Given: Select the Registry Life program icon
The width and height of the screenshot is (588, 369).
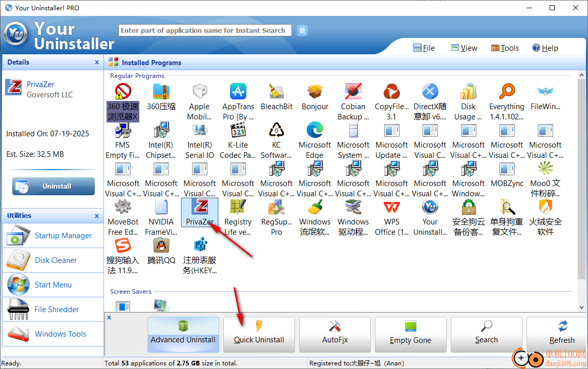Looking at the screenshot, I should (238, 207).
